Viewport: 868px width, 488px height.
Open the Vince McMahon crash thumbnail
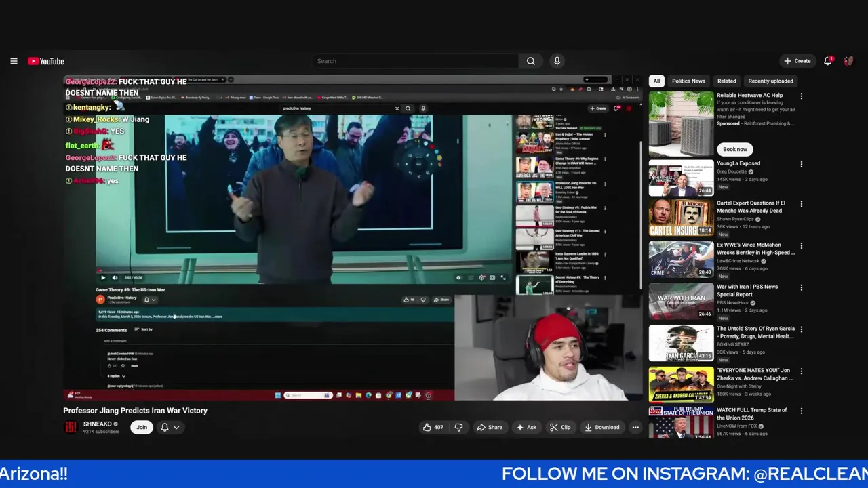[x=681, y=260]
